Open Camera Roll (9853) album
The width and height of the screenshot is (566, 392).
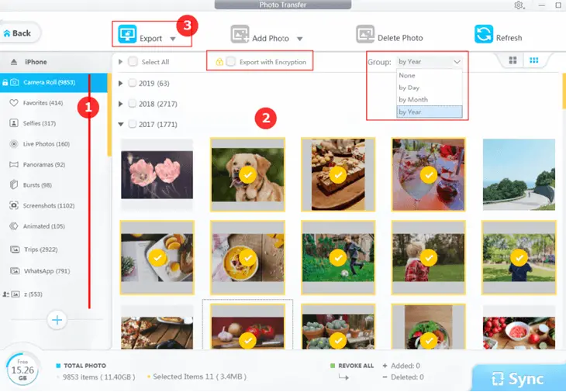[x=53, y=83]
